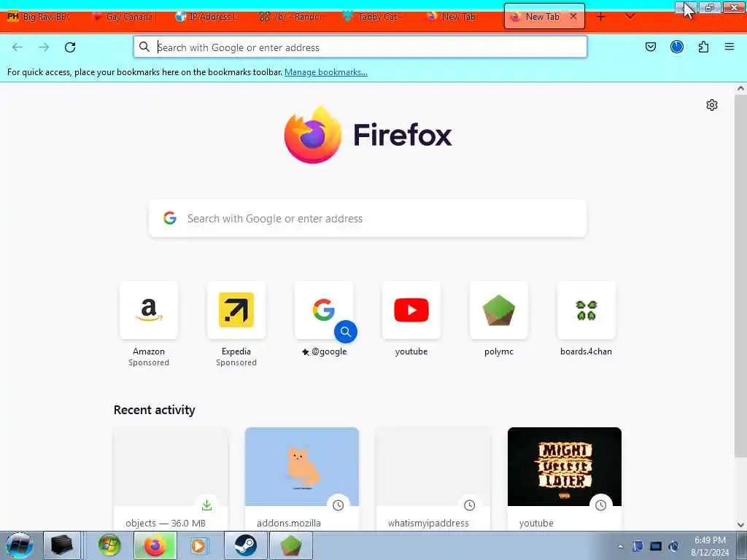Open the Manage bookmarks link
The width and height of the screenshot is (747, 560).
pyautogui.click(x=326, y=72)
